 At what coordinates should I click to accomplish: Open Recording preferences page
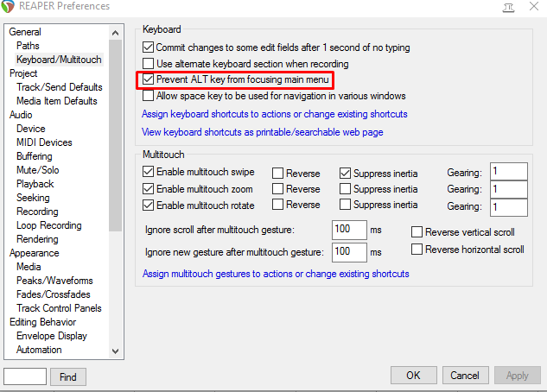click(x=37, y=212)
